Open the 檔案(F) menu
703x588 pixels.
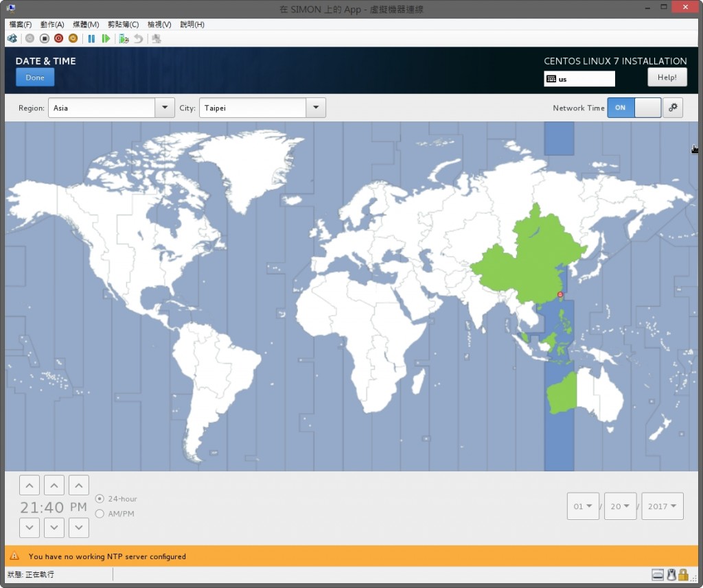pyautogui.click(x=20, y=24)
